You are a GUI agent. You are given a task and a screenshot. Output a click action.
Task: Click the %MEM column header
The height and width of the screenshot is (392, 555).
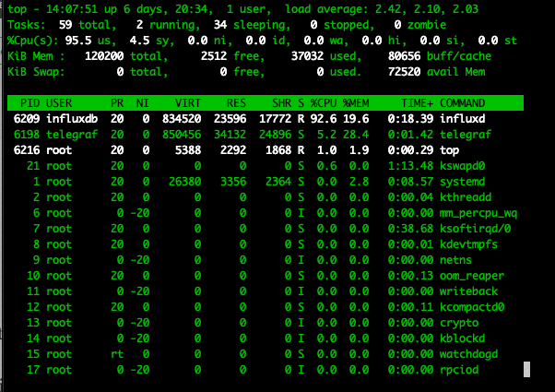point(356,103)
